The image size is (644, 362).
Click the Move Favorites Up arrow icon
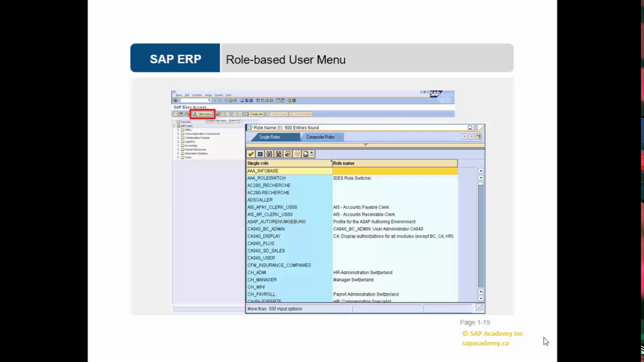(240, 114)
